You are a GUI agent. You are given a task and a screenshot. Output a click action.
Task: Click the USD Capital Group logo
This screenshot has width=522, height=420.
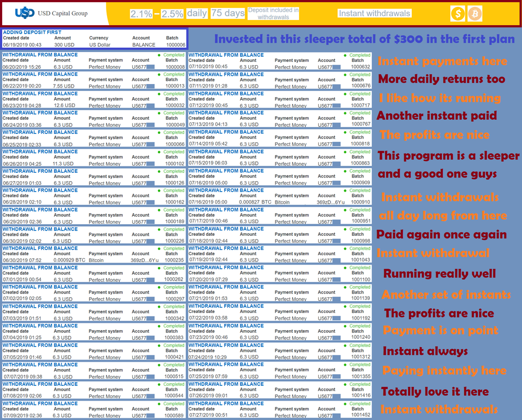pos(51,13)
